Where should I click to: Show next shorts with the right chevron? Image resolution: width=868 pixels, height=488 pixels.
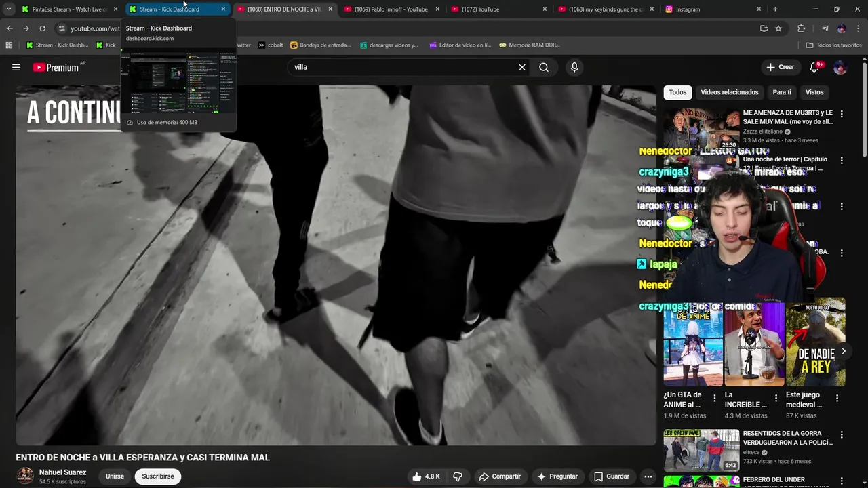844,351
